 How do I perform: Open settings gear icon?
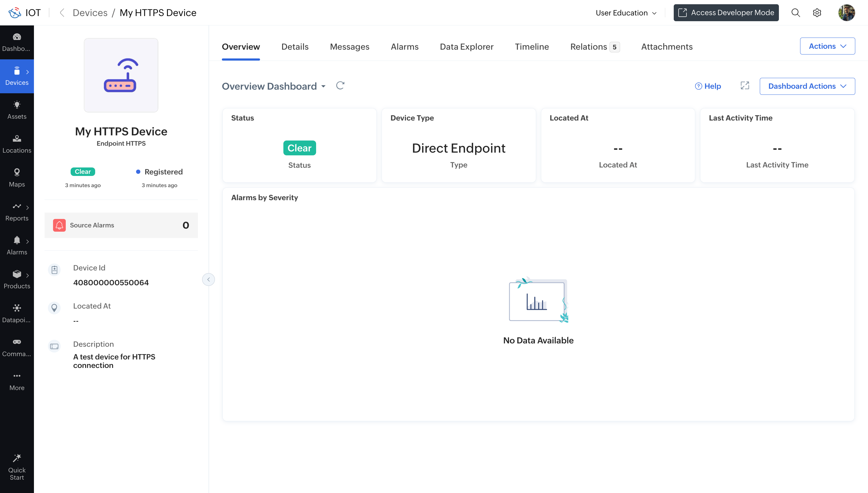point(816,13)
